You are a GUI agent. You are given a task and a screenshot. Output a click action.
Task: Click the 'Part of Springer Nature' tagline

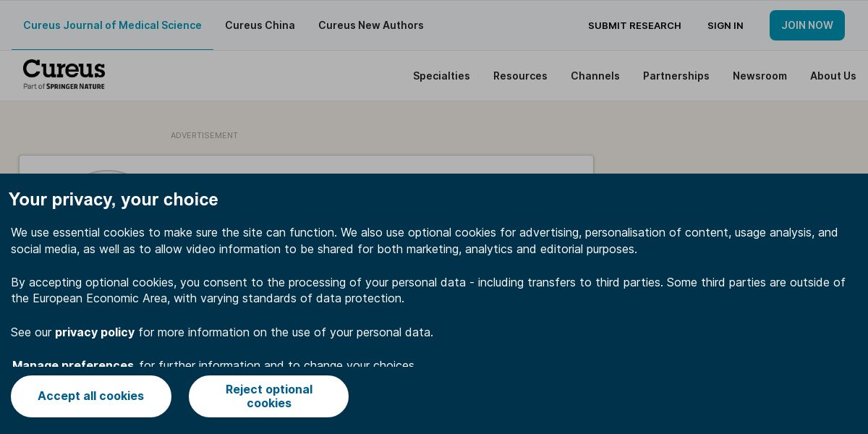point(64,86)
